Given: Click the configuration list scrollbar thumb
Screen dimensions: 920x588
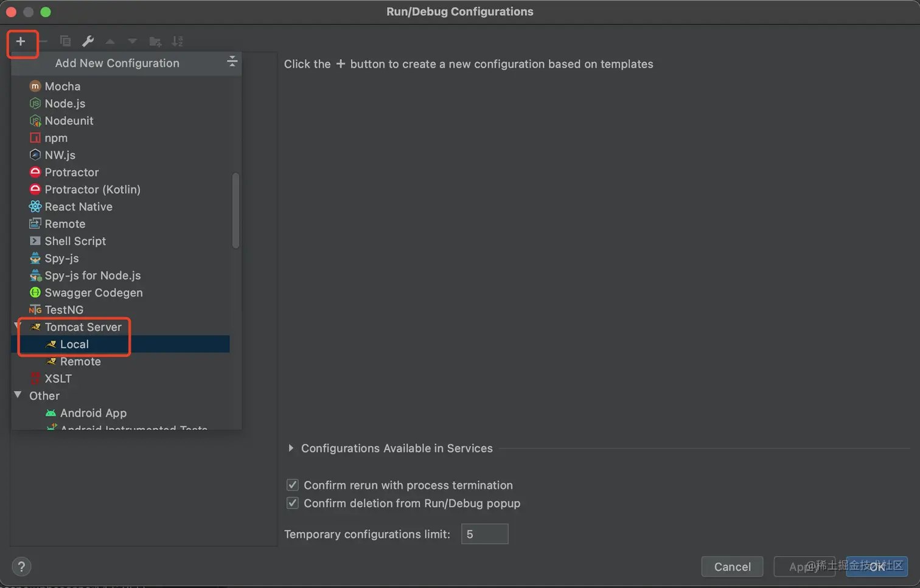Looking at the screenshot, I should coord(235,210).
